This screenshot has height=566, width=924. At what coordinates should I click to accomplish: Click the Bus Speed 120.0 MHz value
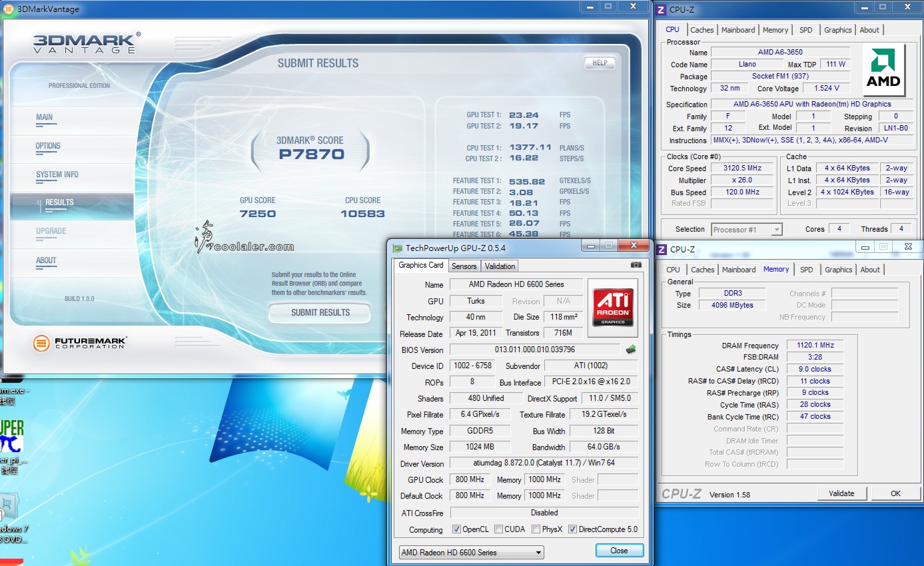coord(742,192)
